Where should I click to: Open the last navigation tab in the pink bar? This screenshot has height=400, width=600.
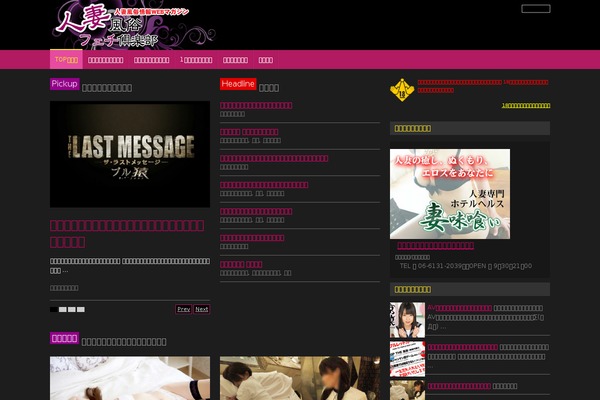pos(266,60)
